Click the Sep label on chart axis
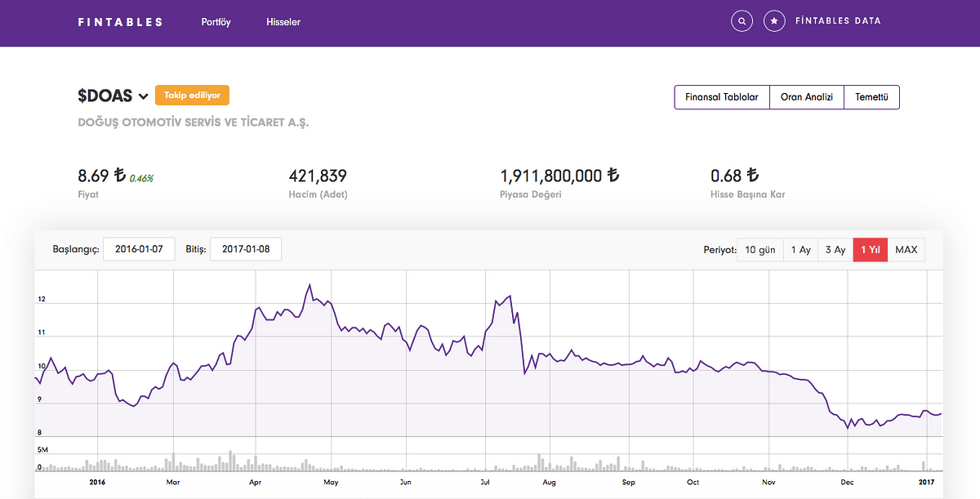 click(628, 483)
